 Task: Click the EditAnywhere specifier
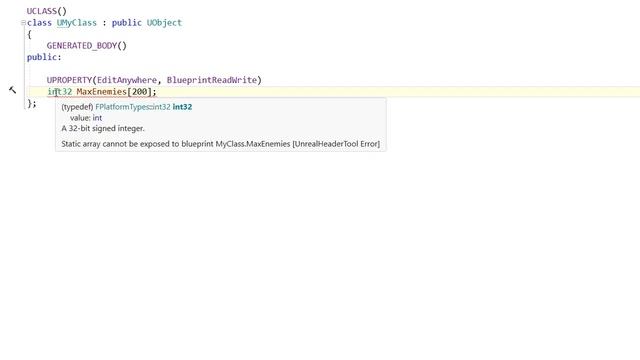[127, 80]
